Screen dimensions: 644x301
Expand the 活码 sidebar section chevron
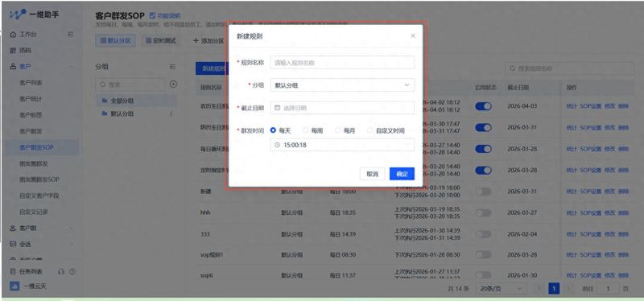(x=72, y=51)
